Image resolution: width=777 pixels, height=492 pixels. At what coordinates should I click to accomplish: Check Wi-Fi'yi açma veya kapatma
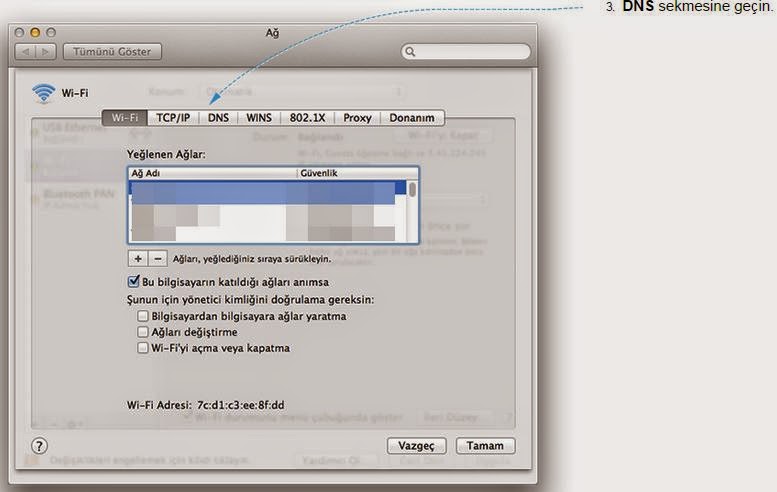(143, 347)
